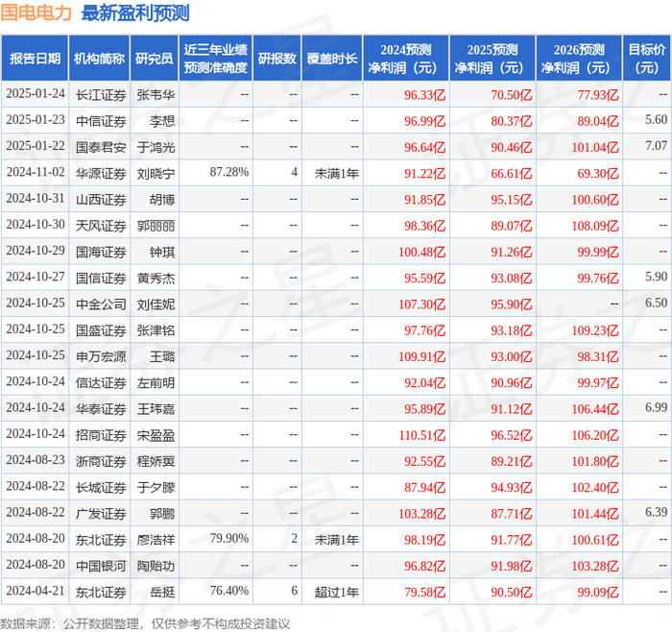This screenshot has height=632, width=672.
Task: Click 109.23亿 in 国盛证券 row
Action: [x=595, y=330]
